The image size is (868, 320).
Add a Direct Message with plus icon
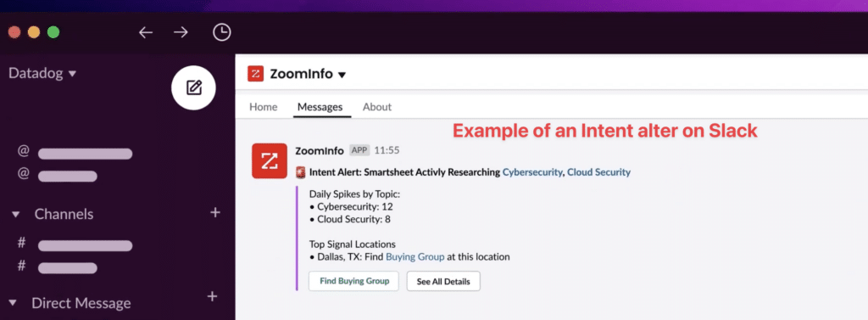click(212, 297)
